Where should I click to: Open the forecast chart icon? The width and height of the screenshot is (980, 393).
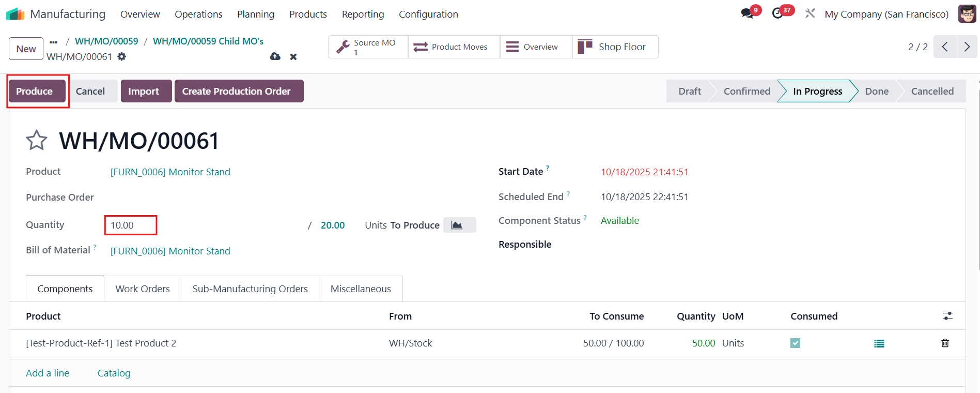(x=457, y=225)
